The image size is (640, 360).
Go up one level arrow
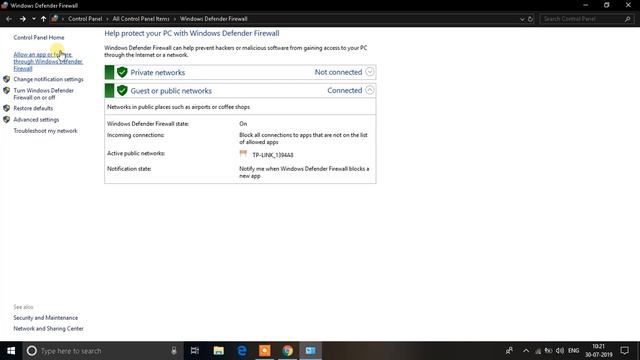pyautogui.click(x=43, y=19)
